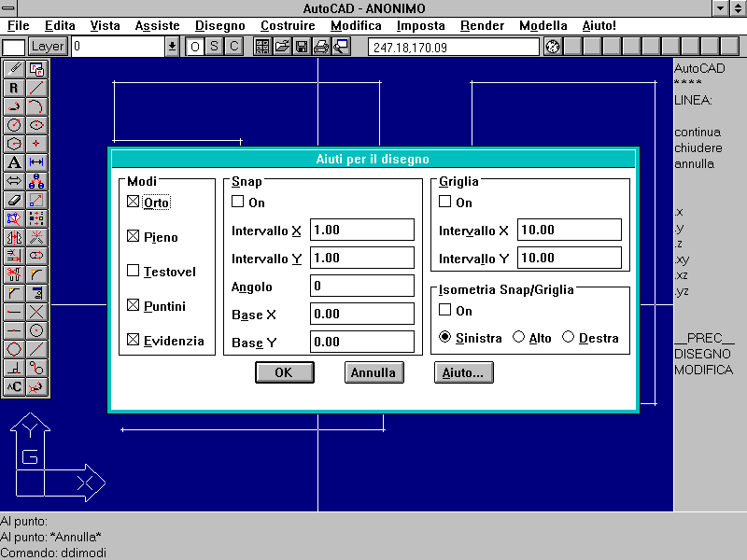The width and height of the screenshot is (747, 560).
Task: Uncheck the Pieno checkbox
Action: [133, 236]
